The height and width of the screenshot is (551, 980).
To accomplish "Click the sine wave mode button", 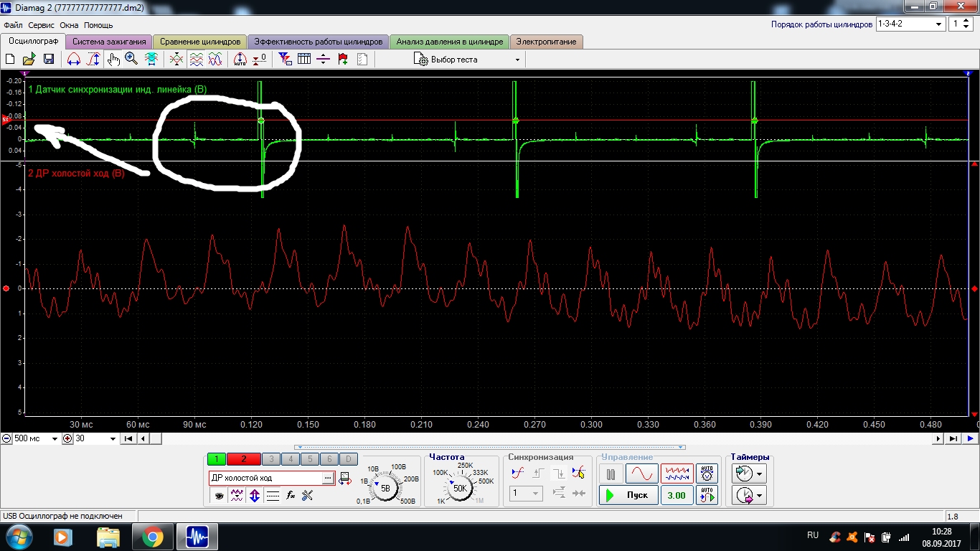I will click(x=642, y=474).
